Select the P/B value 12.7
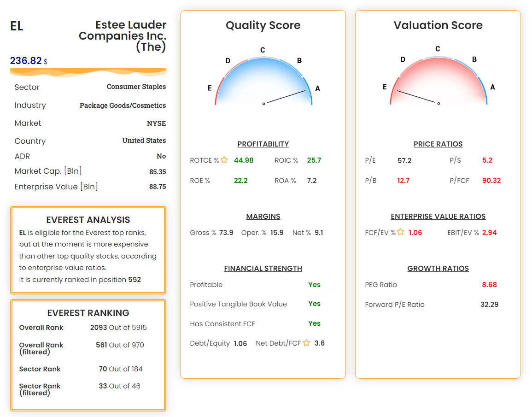Viewport: 532px width, 417px height. [x=403, y=181]
